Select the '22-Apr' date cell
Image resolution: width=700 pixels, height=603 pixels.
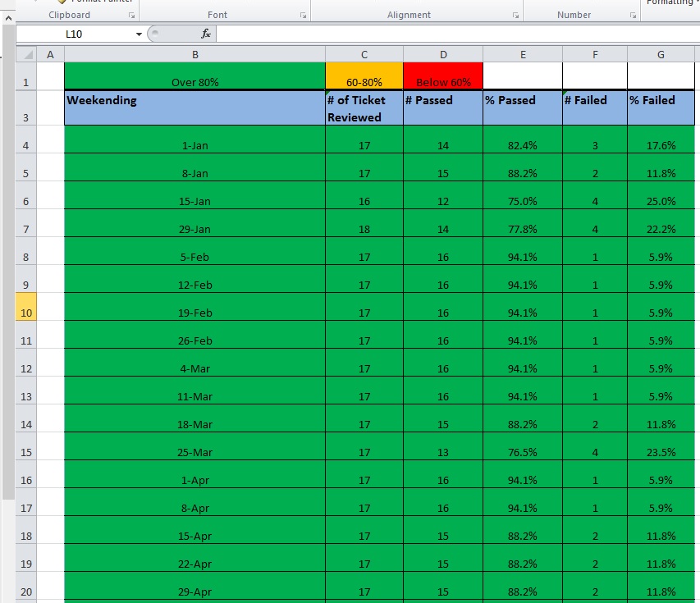(x=195, y=558)
